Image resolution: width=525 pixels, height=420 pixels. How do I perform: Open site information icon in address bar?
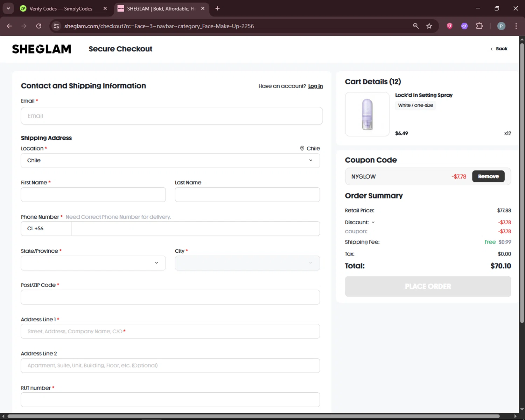[56, 26]
